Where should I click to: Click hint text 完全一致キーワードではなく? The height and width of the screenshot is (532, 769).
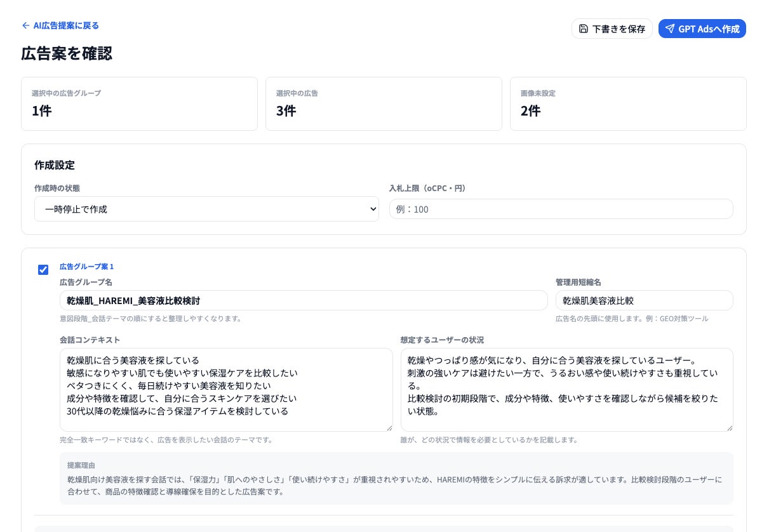click(166, 439)
